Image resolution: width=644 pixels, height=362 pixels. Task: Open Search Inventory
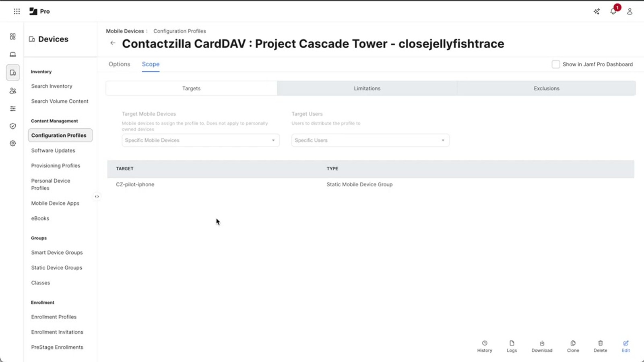(52, 86)
